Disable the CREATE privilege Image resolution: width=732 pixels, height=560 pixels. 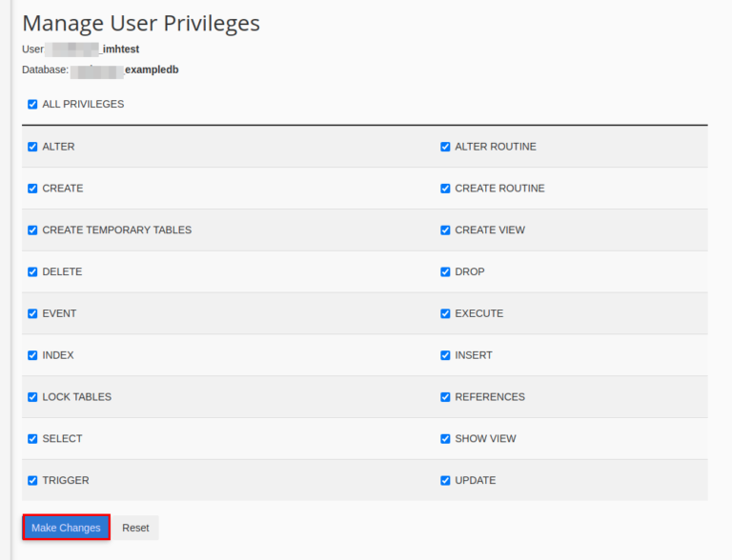(32, 189)
